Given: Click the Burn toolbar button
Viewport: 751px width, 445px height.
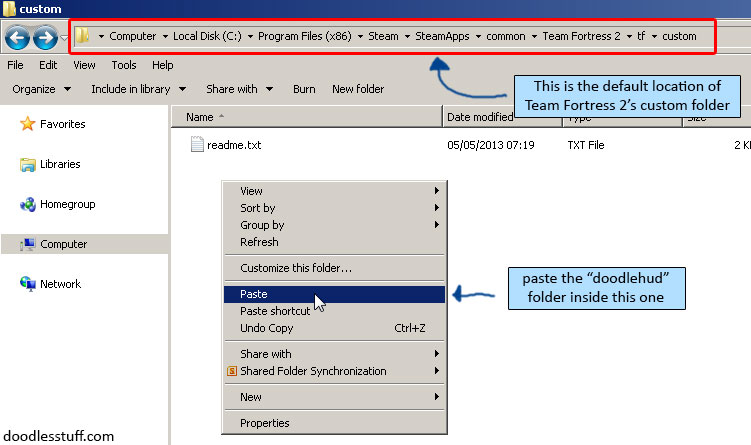Looking at the screenshot, I should click(304, 89).
